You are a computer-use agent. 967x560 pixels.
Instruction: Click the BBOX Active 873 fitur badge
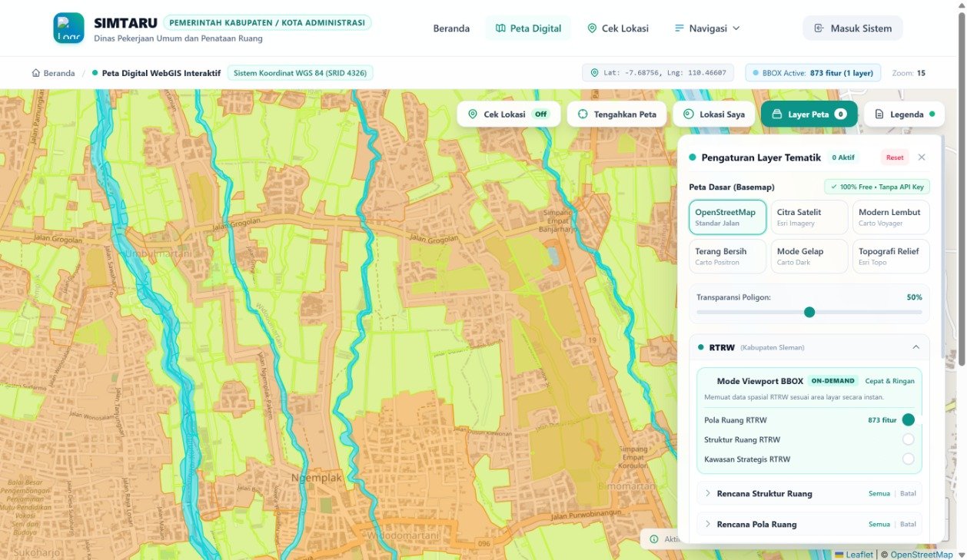click(813, 73)
